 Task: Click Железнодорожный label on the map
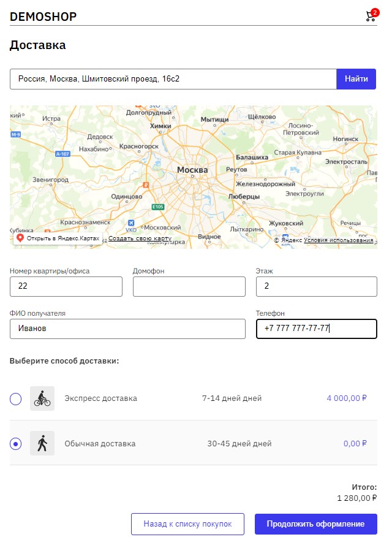pos(265,184)
